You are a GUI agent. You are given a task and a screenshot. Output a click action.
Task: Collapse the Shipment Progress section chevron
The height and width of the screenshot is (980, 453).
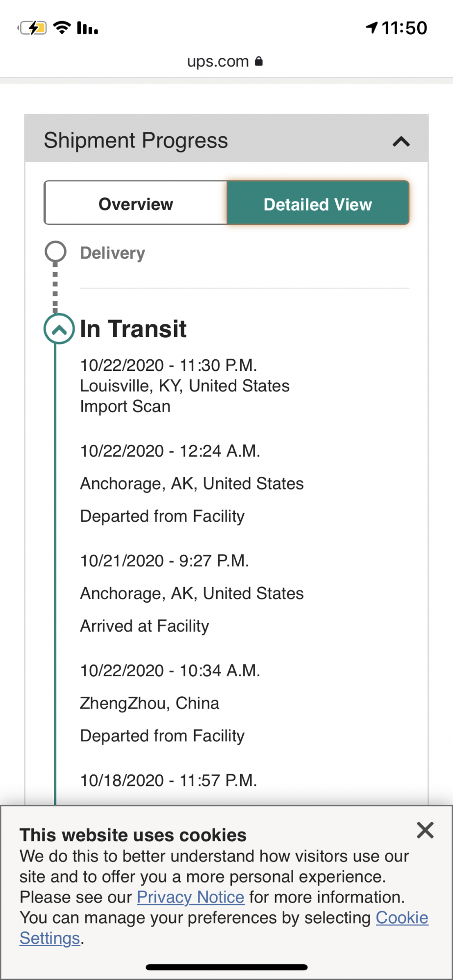(x=401, y=142)
